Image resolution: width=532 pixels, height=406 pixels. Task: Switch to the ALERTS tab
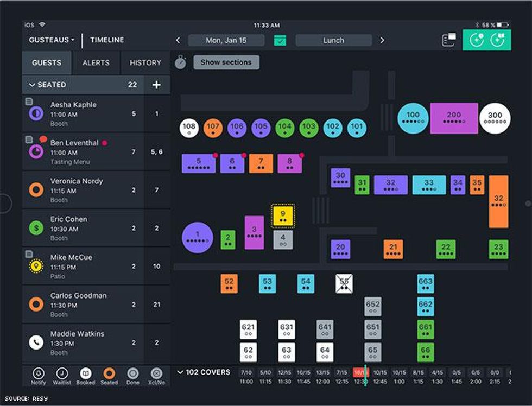pyautogui.click(x=96, y=62)
